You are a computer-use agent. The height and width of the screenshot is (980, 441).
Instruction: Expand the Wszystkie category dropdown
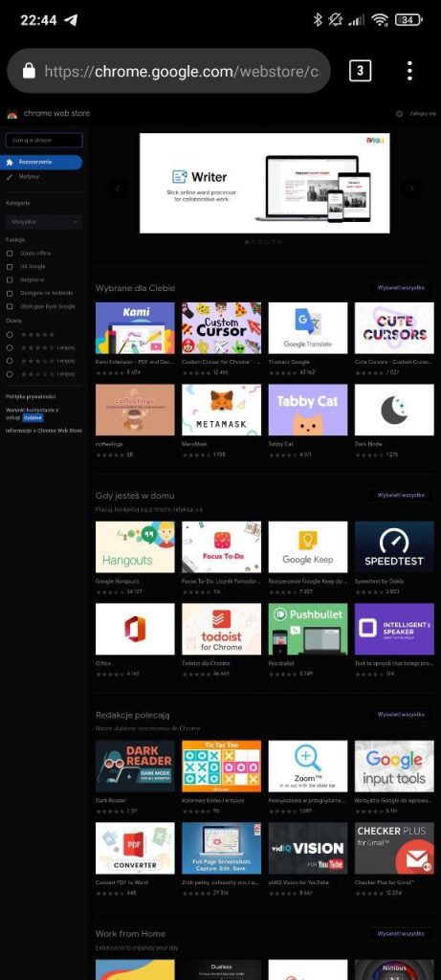click(44, 222)
